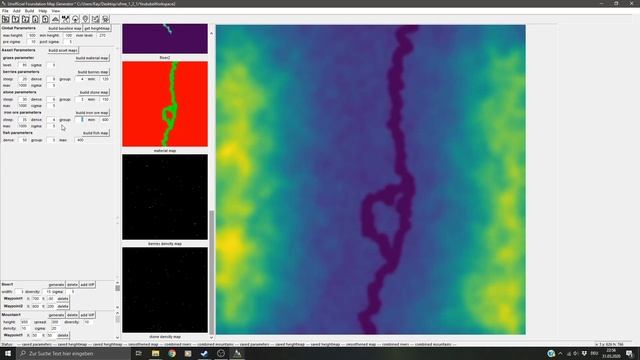Select the stone density map thumbnail
This screenshot has width=640, height=360.
click(165, 290)
